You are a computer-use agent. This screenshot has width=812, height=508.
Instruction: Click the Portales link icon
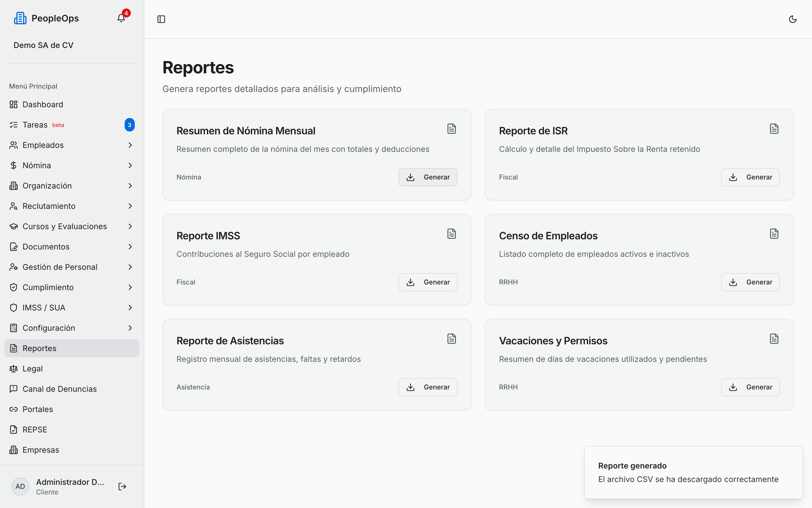[14, 409]
